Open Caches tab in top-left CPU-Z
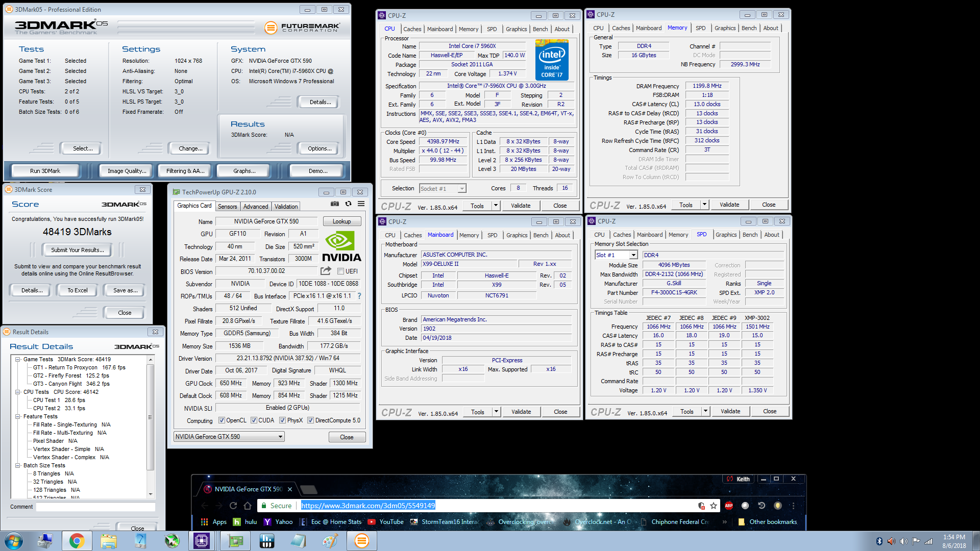This screenshot has height=551, width=980. point(412,29)
